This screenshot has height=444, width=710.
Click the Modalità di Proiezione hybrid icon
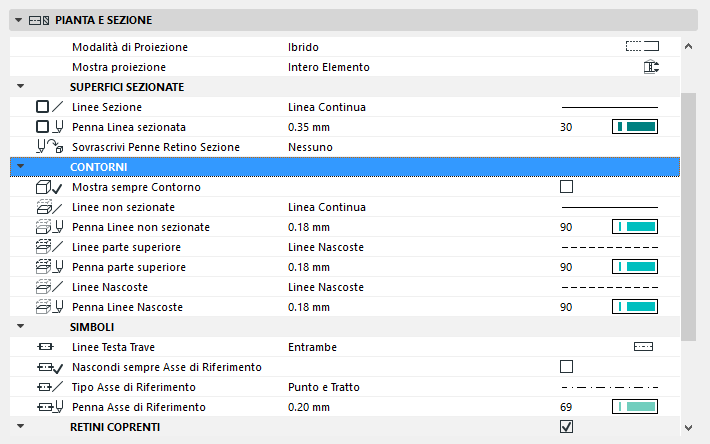pyautogui.click(x=642, y=46)
